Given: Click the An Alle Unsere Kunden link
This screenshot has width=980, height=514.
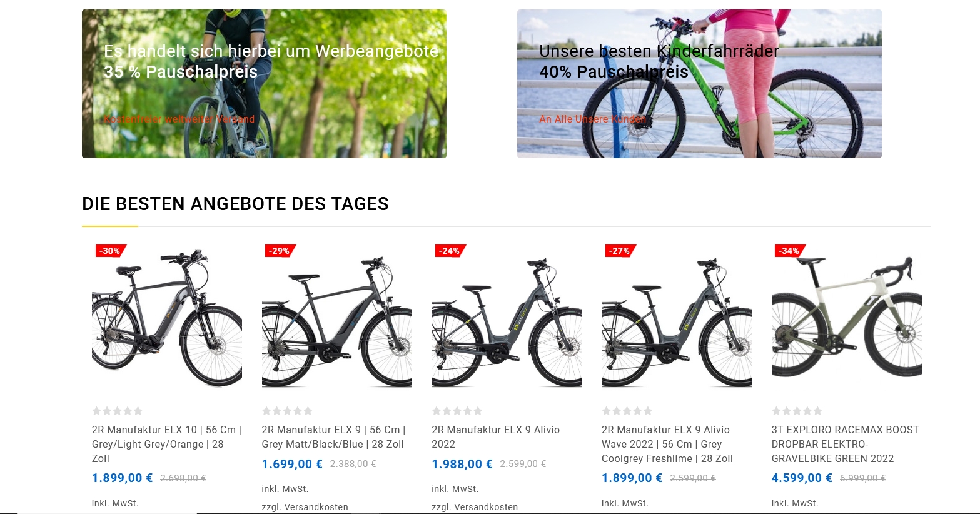Looking at the screenshot, I should tap(593, 119).
